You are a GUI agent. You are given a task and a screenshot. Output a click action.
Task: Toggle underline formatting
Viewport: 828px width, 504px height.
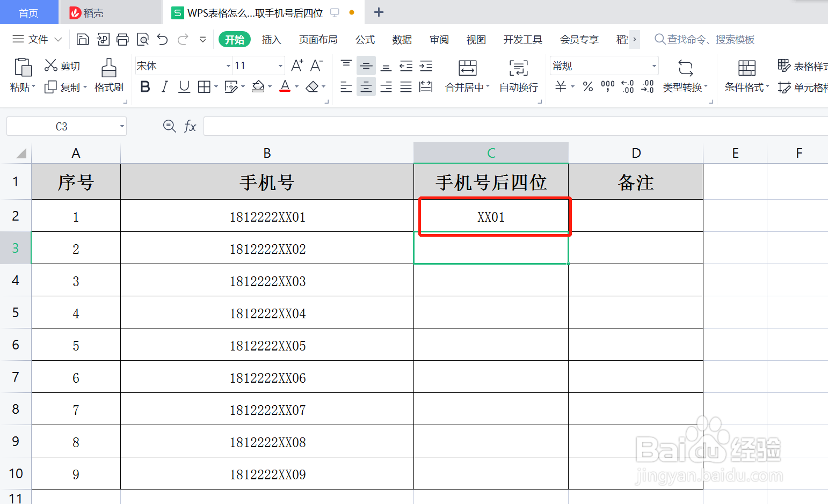pos(184,86)
